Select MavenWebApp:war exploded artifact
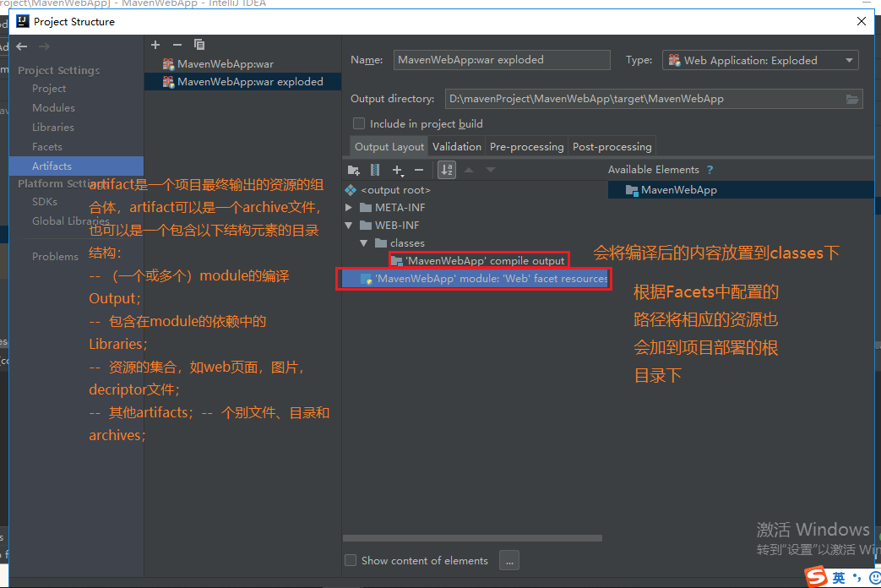 pos(242,82)
